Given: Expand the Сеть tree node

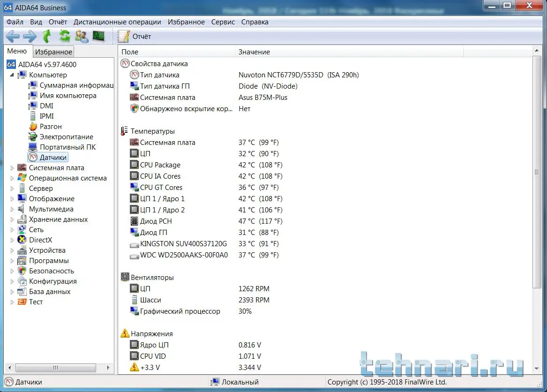Looking at the screenshot, I should (x=12, y=230).
